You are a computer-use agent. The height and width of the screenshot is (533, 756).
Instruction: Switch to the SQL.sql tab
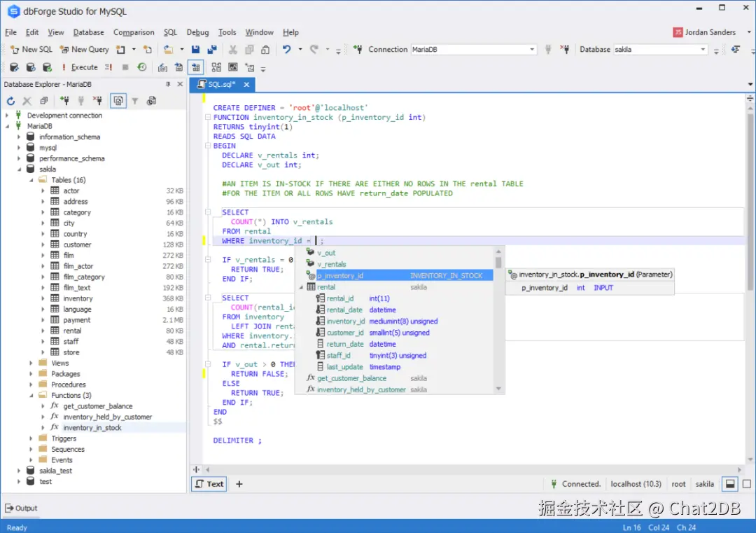click(223, 84)
